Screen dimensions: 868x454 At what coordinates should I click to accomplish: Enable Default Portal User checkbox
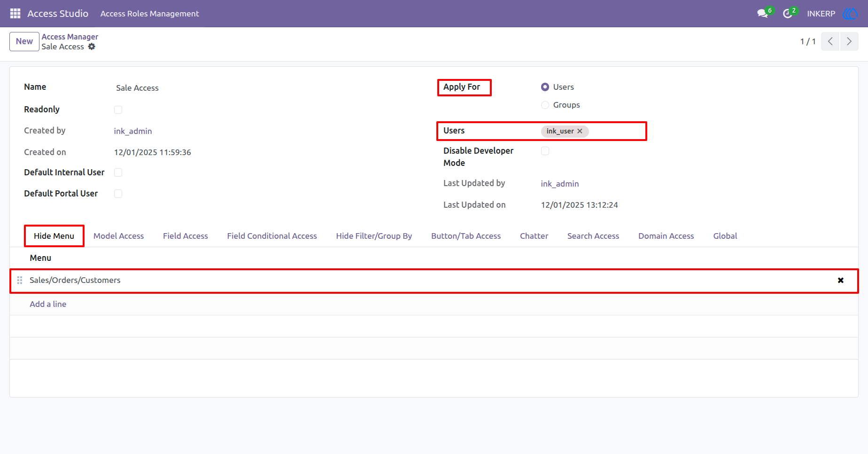point(118,194)
